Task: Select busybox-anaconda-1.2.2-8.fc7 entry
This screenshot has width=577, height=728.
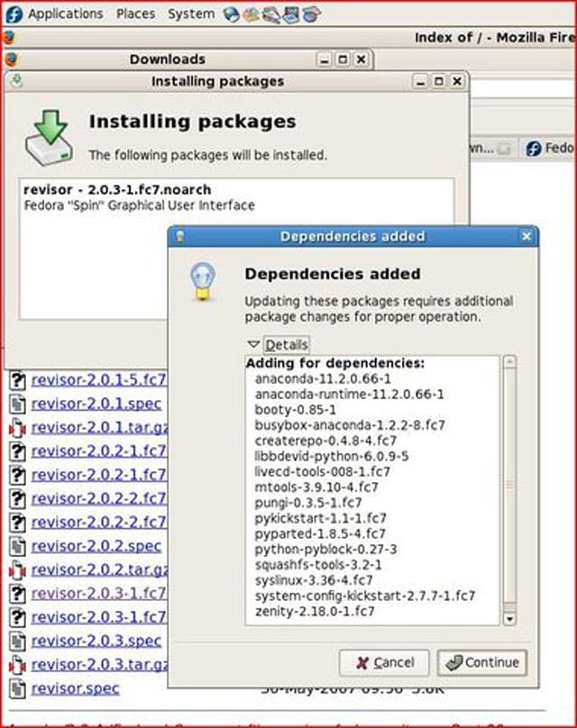Action: coord(350,425)
